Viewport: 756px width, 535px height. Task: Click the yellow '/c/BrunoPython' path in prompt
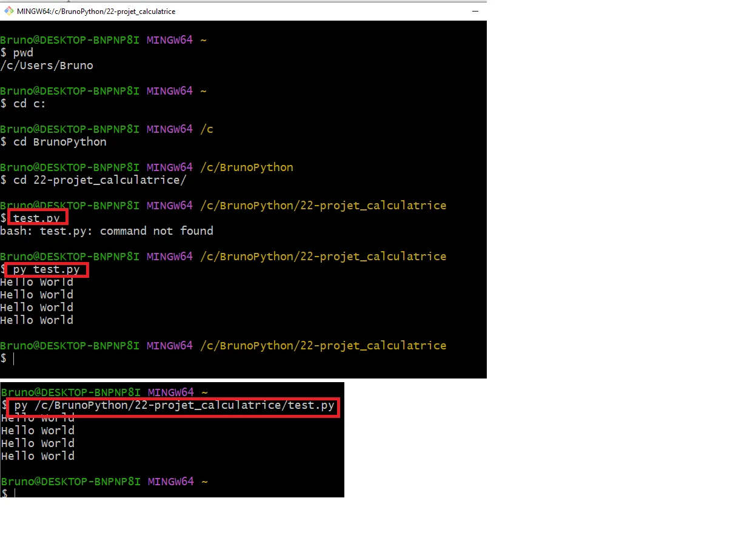(x=247, y=167)
